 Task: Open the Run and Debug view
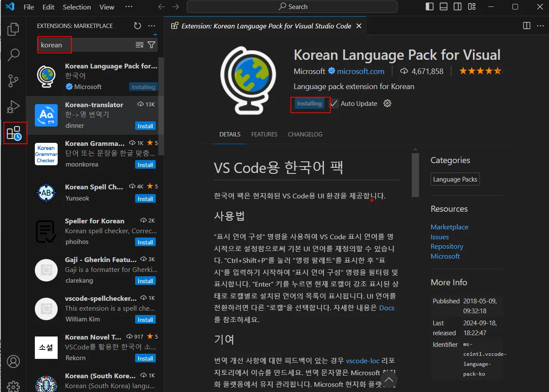pos(13,106)
